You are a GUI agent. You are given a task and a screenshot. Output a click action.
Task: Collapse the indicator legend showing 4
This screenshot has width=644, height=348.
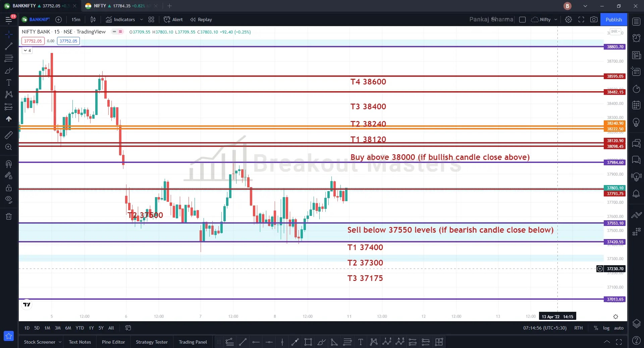[27, 51]
